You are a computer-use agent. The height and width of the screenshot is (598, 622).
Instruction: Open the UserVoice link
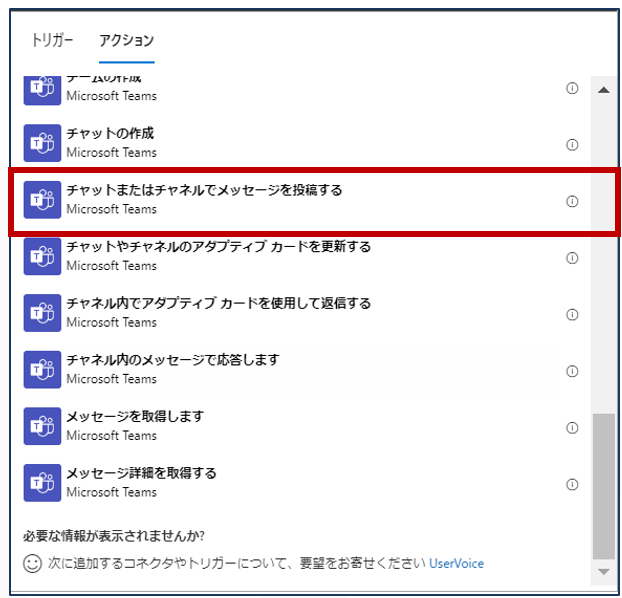pos(456,563)
